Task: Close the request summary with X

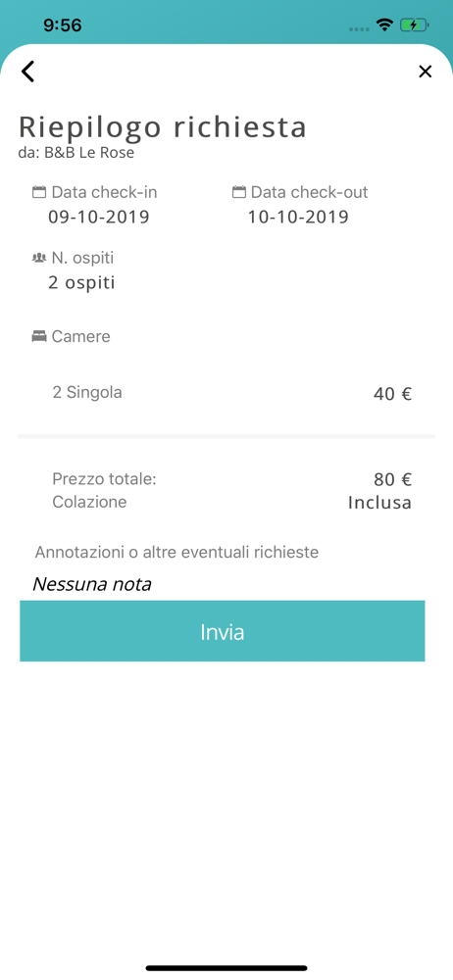Action: click(x=425, y=72)
